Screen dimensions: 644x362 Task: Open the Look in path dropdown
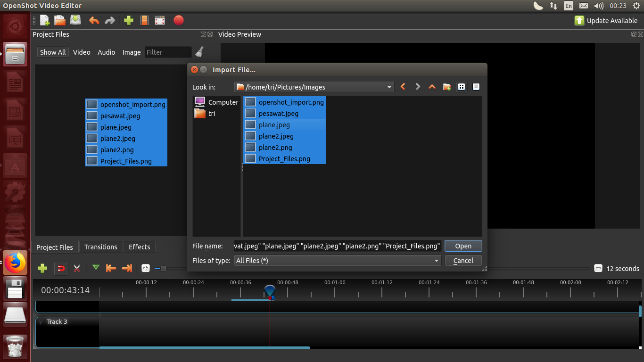coord(389,87)
